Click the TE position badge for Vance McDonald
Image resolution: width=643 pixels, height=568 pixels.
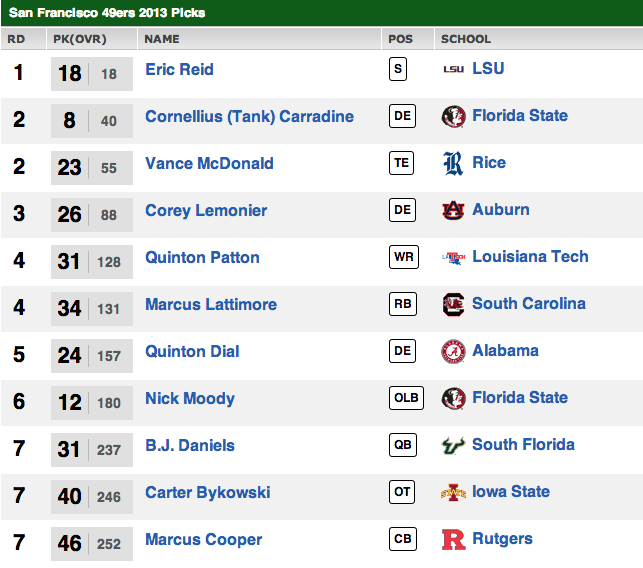click(x=401, y=163)
